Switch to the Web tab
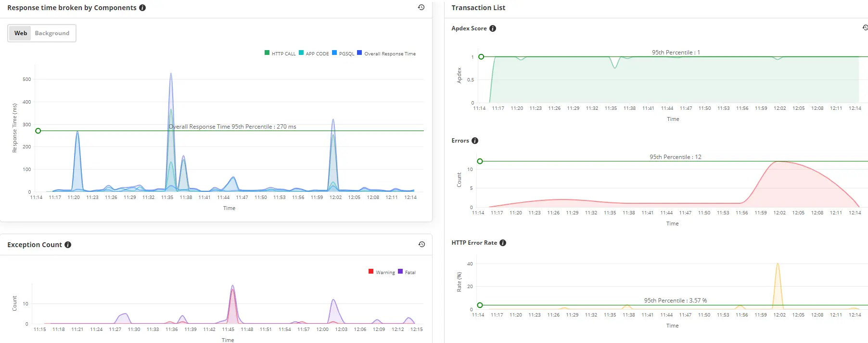 coord(21,33)
